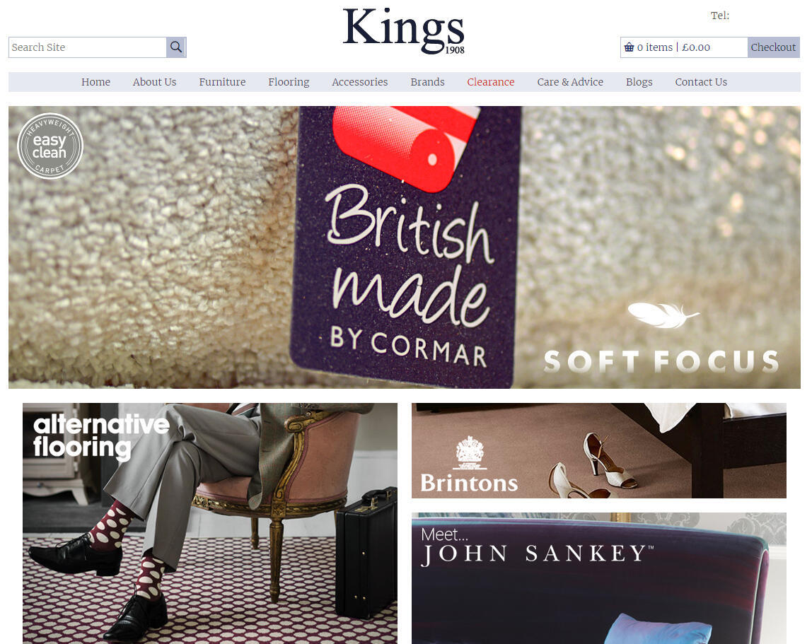Click the Checkout button

[773, 47]
